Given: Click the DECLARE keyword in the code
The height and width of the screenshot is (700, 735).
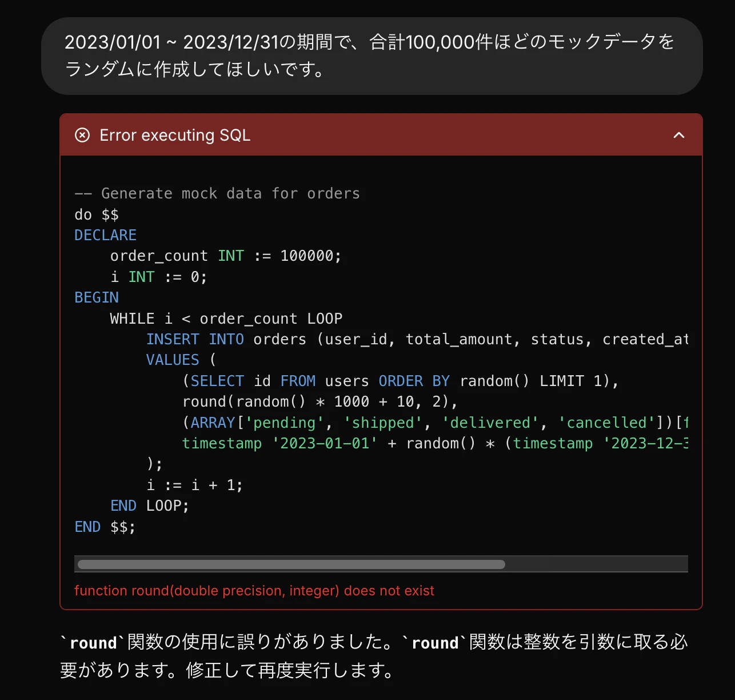Looking at the screenshot, I should pos(105,234).
